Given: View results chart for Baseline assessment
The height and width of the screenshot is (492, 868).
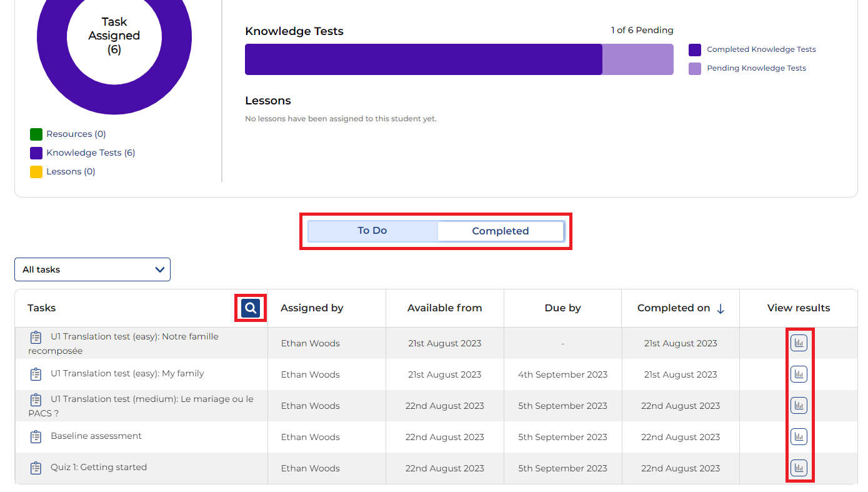Looking at the screenshot, I should pyautogui.click(x=799, y=437).
